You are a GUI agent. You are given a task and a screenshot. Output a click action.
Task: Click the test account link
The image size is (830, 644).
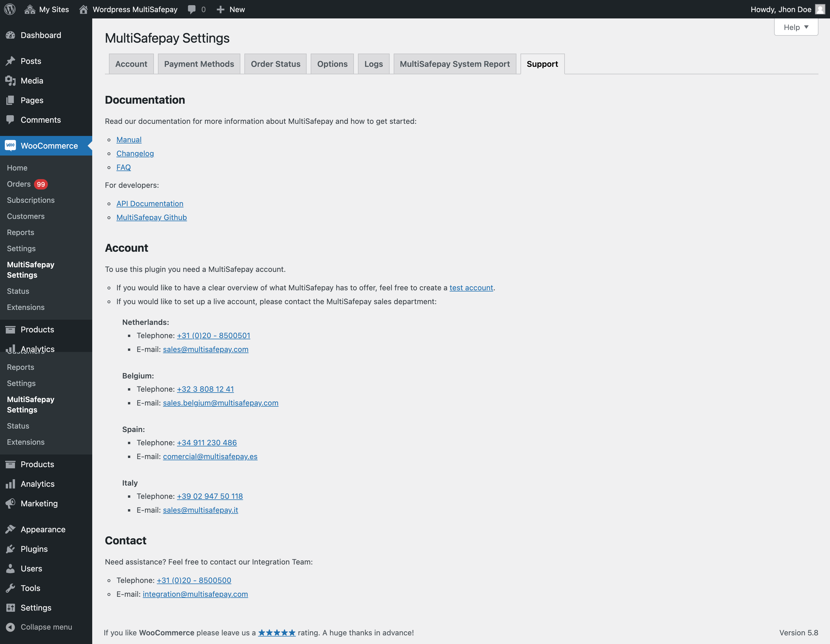[471, 288]
